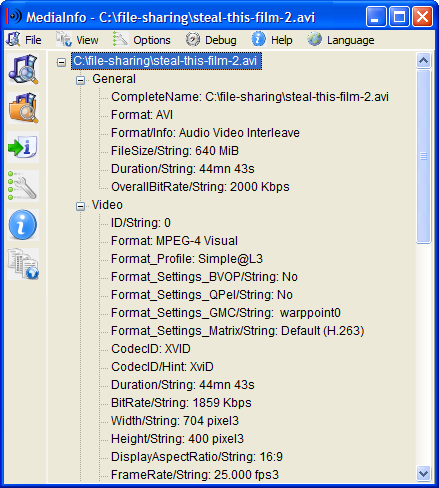Open the View menu
Image resolution: width=439 pixels, height=488 pixels.
click(77, 40)
